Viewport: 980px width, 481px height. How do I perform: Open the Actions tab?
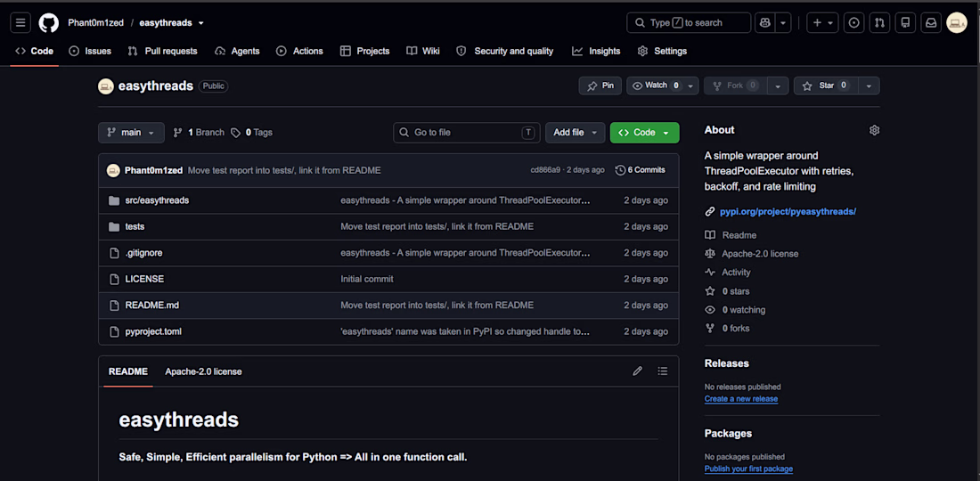[x=299, y=52]
